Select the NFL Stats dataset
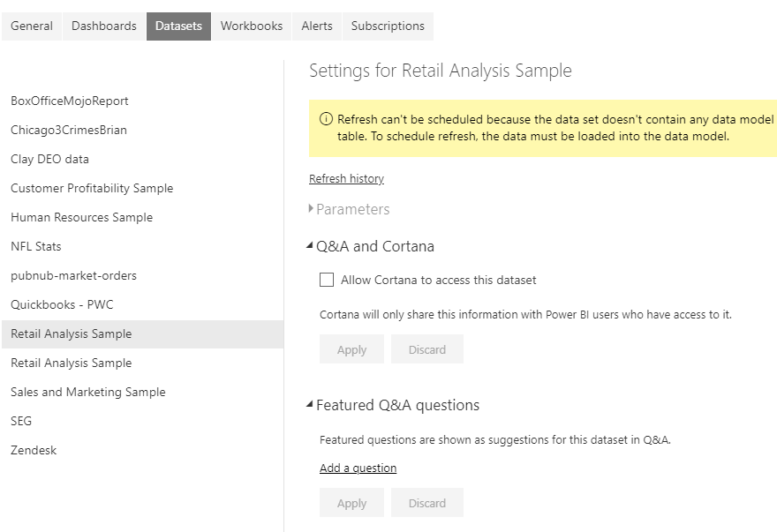 (36, 246)
